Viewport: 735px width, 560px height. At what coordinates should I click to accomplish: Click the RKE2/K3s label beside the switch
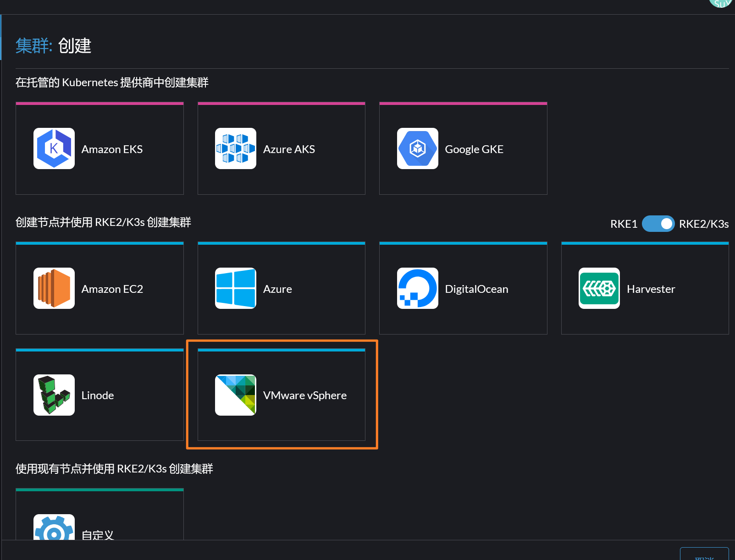[x=703, y=224]
